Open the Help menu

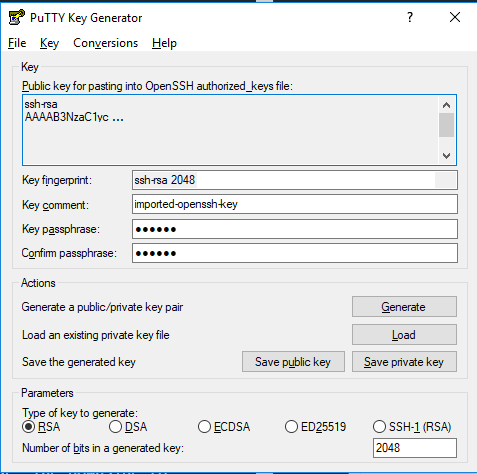(164, 43)
